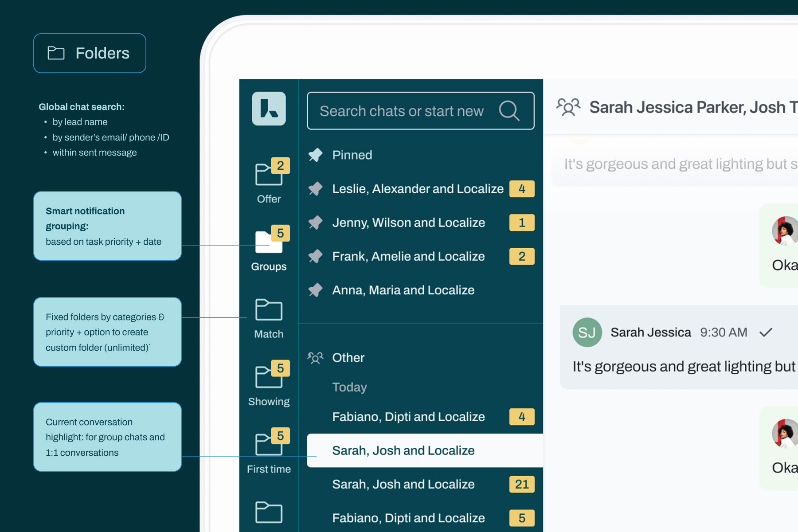Click unread badge 4 on Leslie chat
The image size is (798, 532).
pyautogui.click(x=522, y=188)
